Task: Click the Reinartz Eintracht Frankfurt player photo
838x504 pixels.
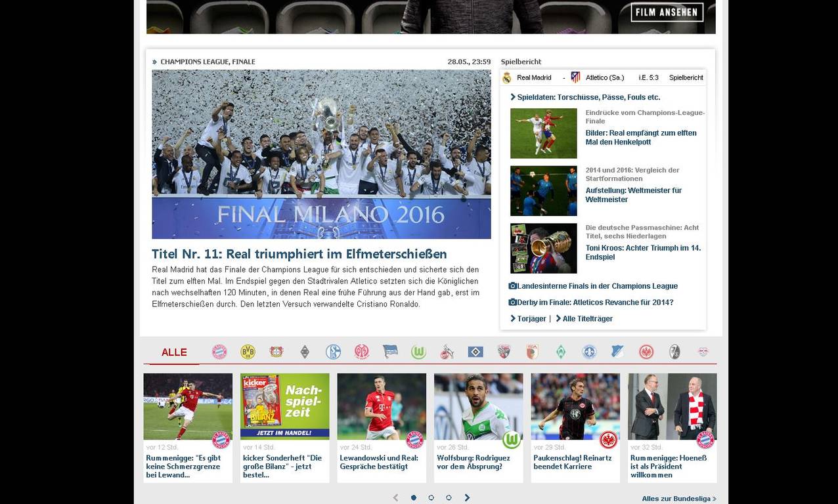Action: [x=575, y=407]
